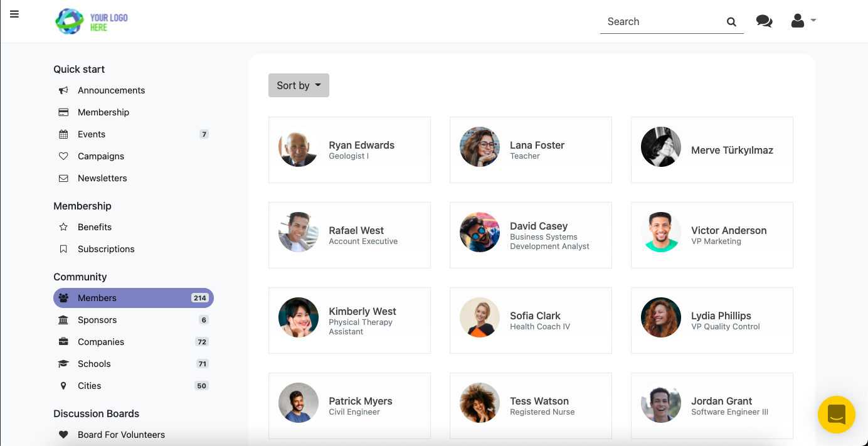This screenshot has width=868, height=446.
Task: Open the Companies sidebar item
Action: click(x=101, y=342)
